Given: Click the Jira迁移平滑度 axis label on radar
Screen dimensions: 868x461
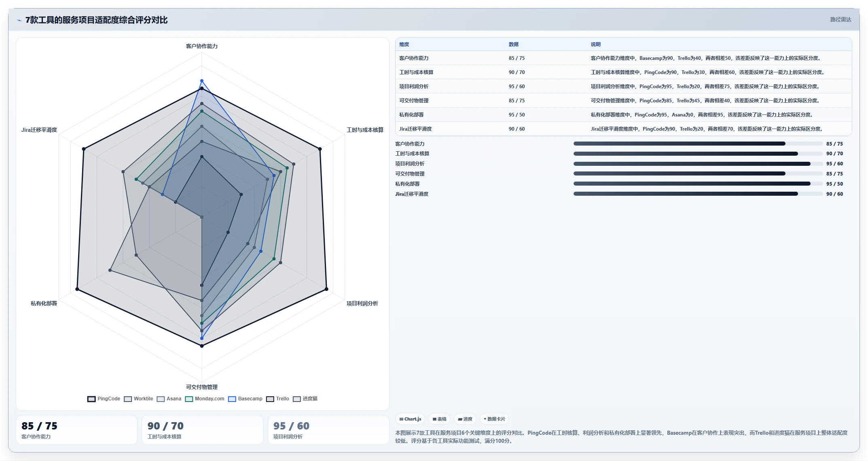Looking at the screenshot, I should point(39,130).
